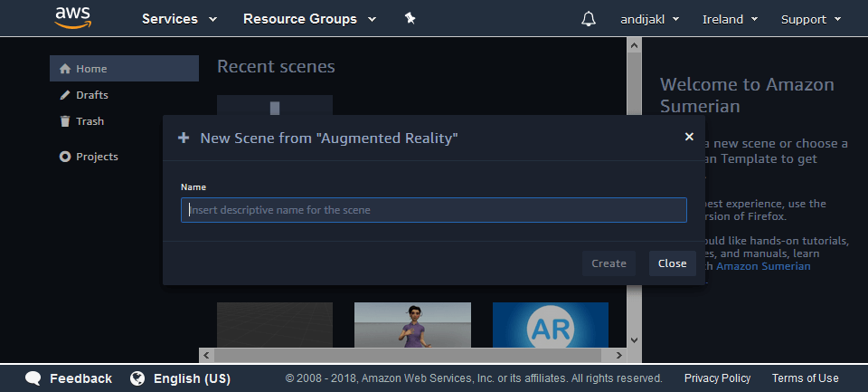Click the Home house icon
The height and width of the screenshot is (392, 868).
[65, 69]
